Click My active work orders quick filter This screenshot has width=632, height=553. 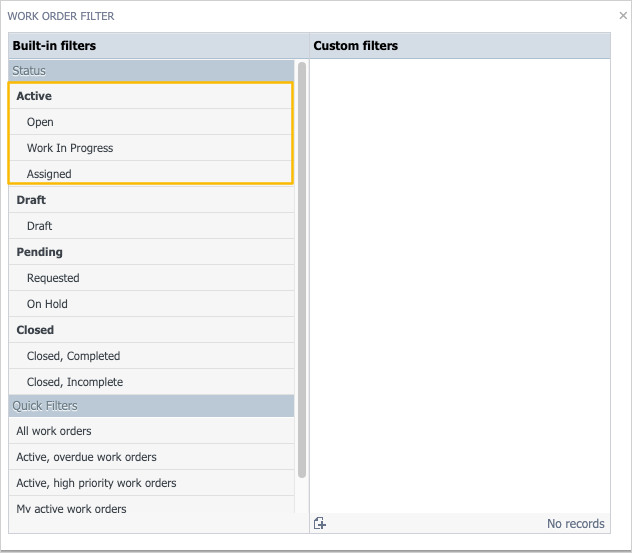[71, 509]
